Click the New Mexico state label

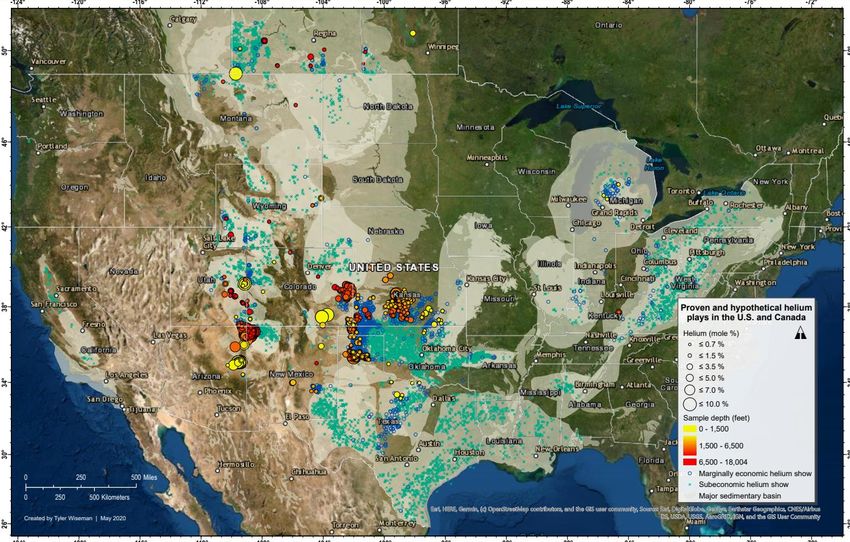coord(291,374)
